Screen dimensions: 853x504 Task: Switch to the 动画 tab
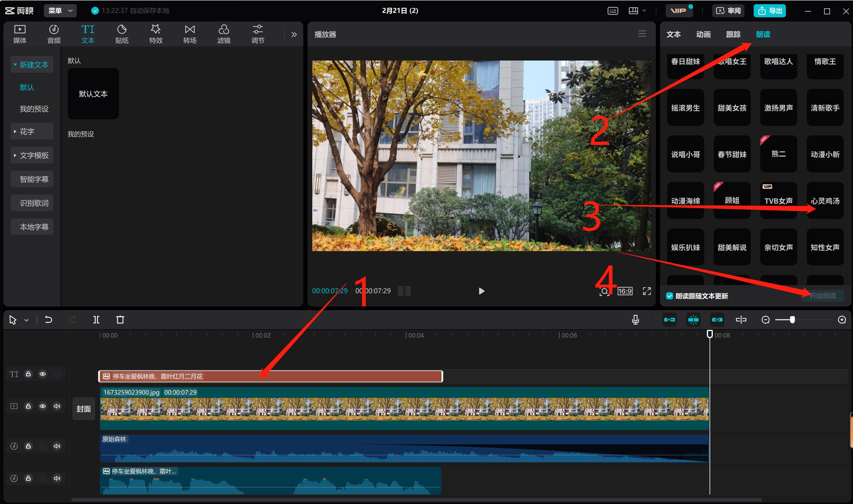pyautogui.click(x=703, y=34)
